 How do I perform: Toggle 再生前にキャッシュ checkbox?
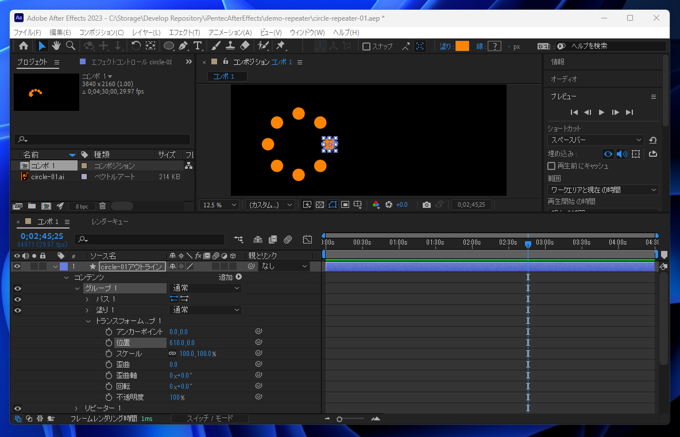coord(552,166)
